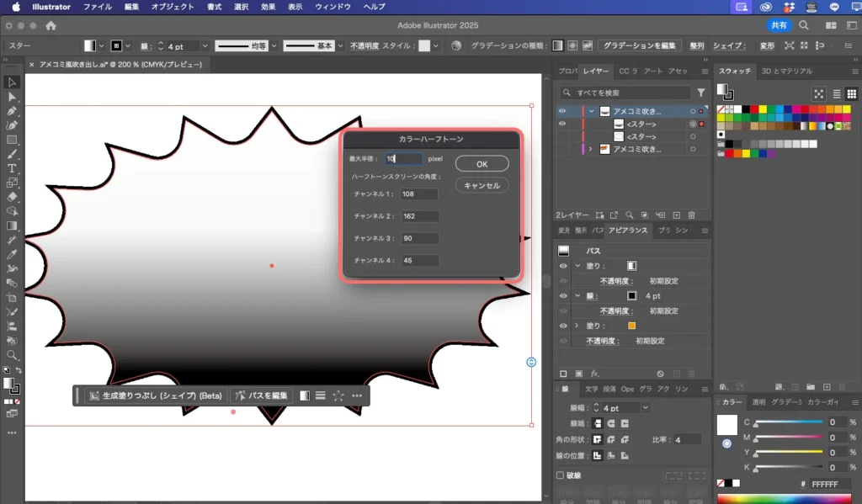This screenshot has height=504, width=862.
Task: Collapse the 線 stroke attribute in Appearance
Action: coord(577,296)
